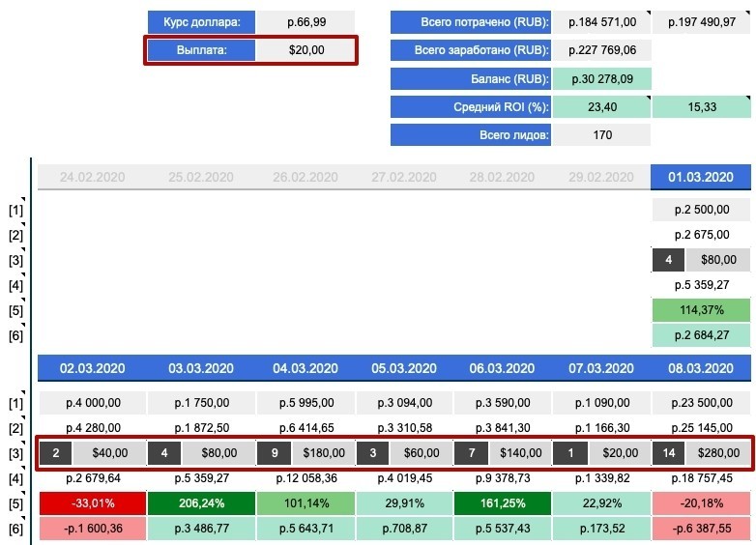Screen dimensions: 756x545
Task: Select the "Средний ROI (%):" label
Action: tap(471, 107)
